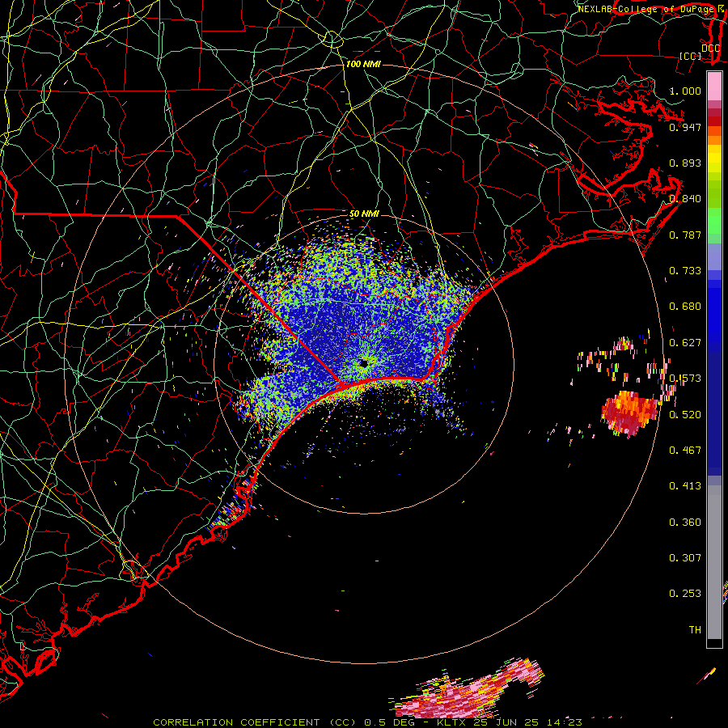Click the CORRELATION COEFFICIENT (CC) caption text

(256, 722)
